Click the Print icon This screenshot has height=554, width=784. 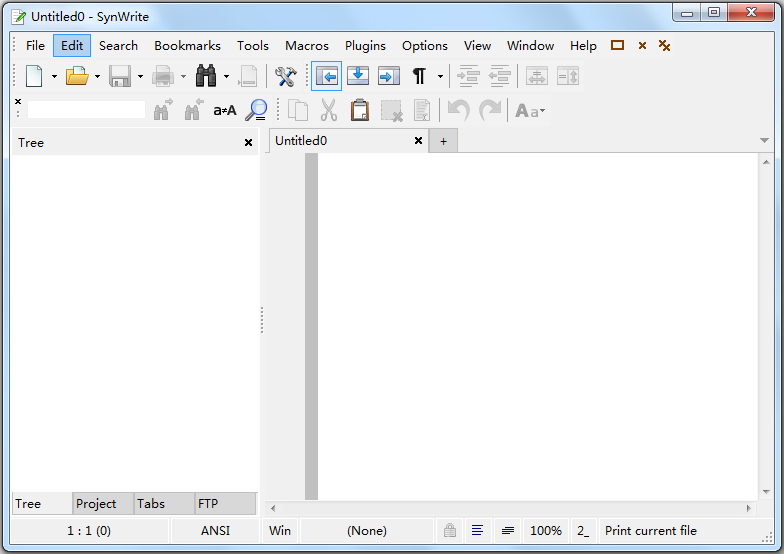click(163, 76)
